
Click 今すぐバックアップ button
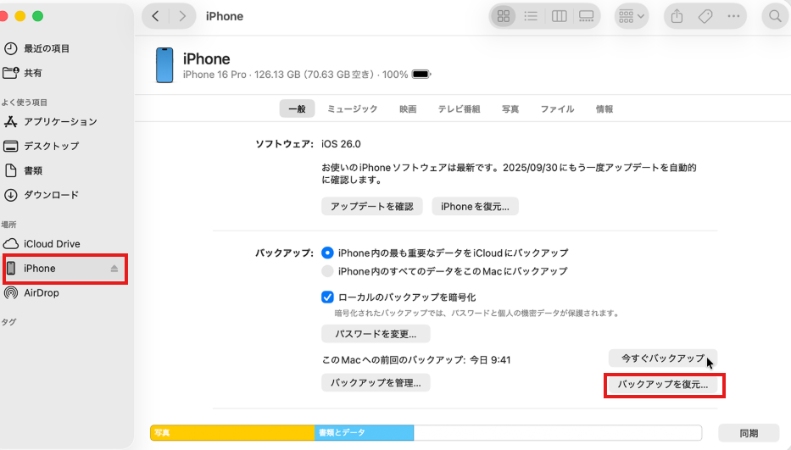(x=662, y=358)
